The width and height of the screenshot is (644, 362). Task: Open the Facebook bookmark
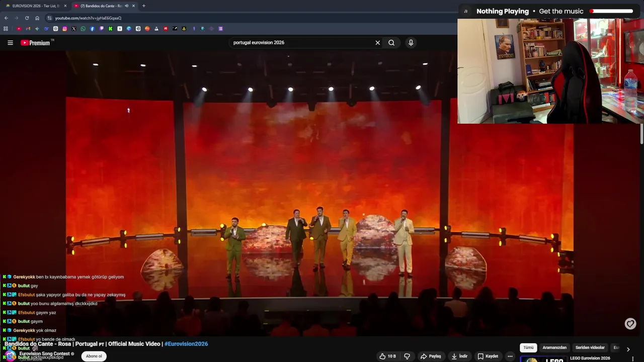point(92,29)
